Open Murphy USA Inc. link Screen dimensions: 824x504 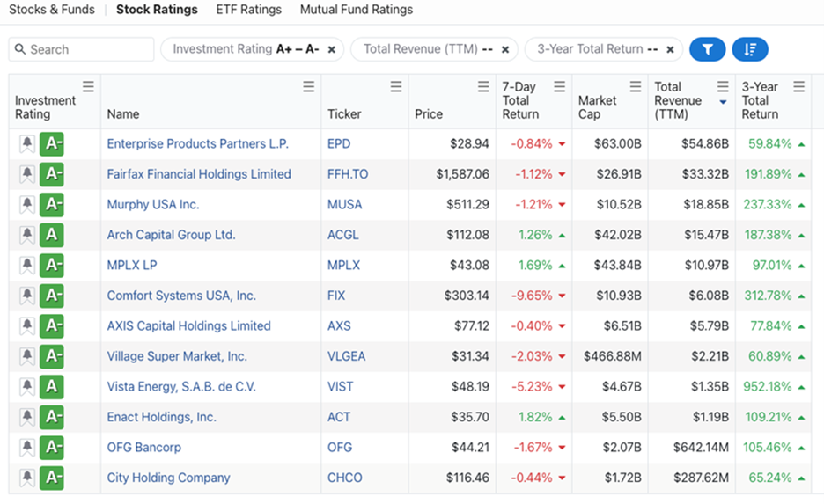coord(153,205)
